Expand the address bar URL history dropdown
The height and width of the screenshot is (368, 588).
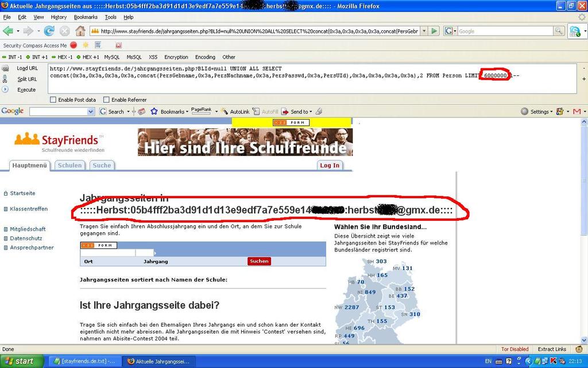[424, 31]
